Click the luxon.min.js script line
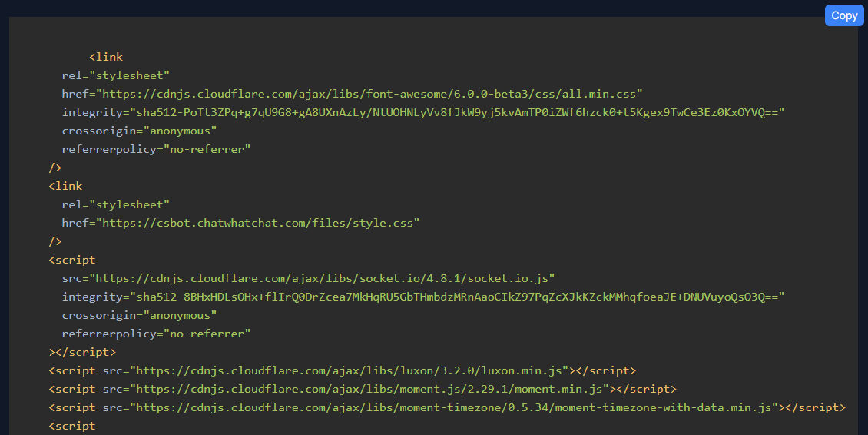Viewport: 868px width, 435px height. 342,370
